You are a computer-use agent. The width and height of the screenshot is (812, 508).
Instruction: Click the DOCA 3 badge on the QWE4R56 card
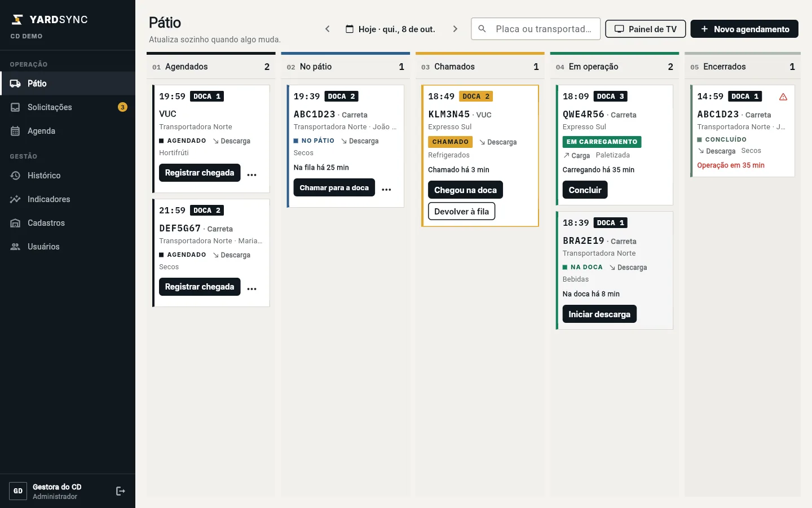click(x=611, y=97)
